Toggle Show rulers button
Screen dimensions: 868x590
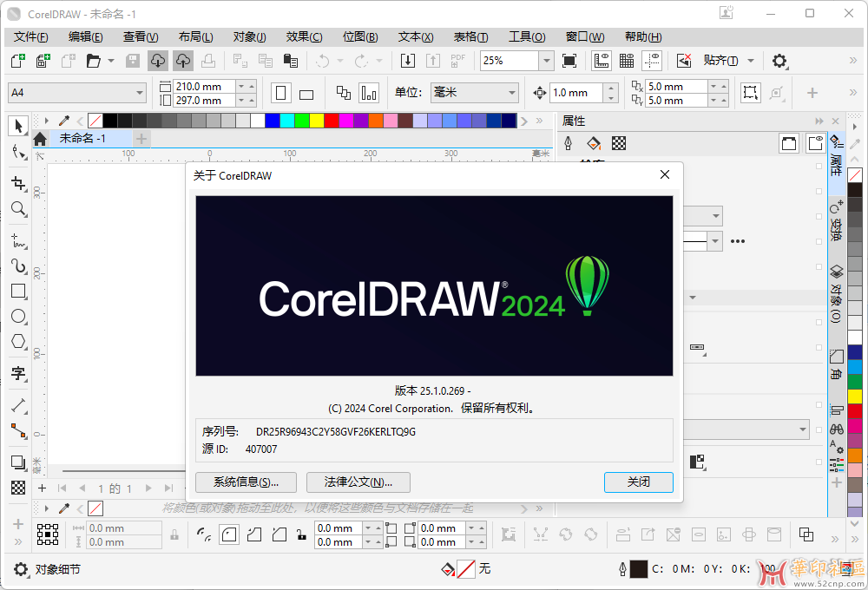[x=602, y=61]
